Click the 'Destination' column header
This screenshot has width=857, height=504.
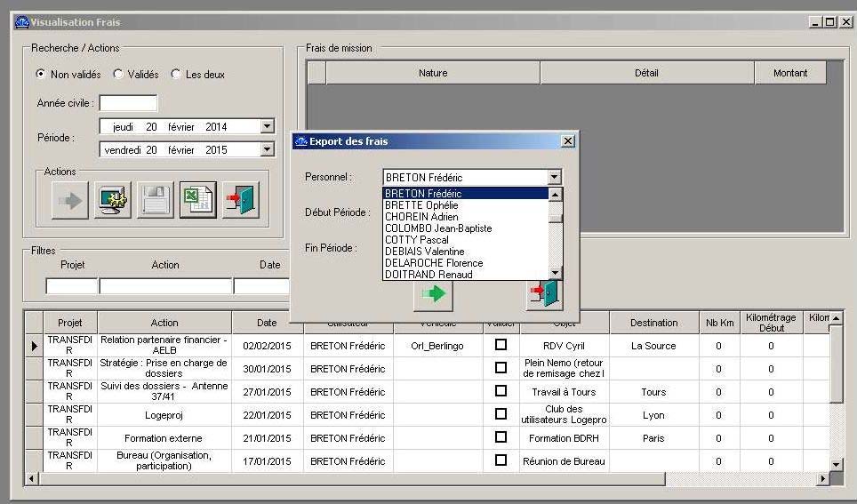pyautogui.click(x=653, y=323)
